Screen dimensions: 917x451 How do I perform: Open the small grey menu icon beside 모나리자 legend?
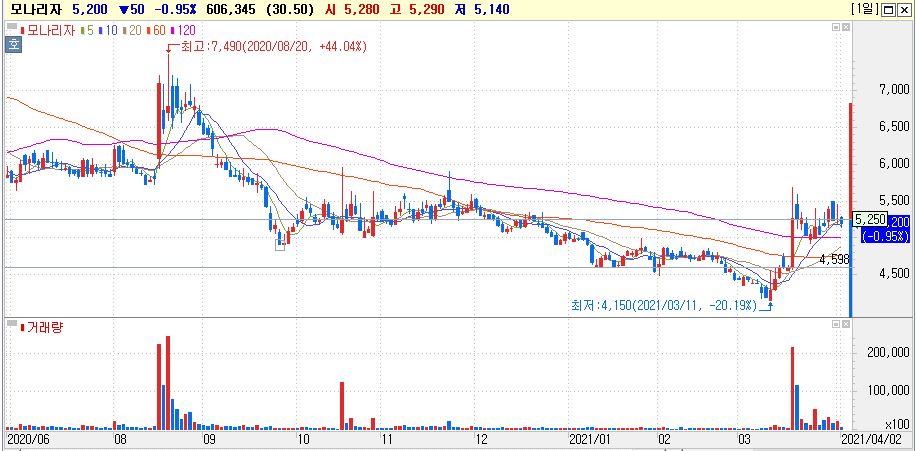pos(12,27)
